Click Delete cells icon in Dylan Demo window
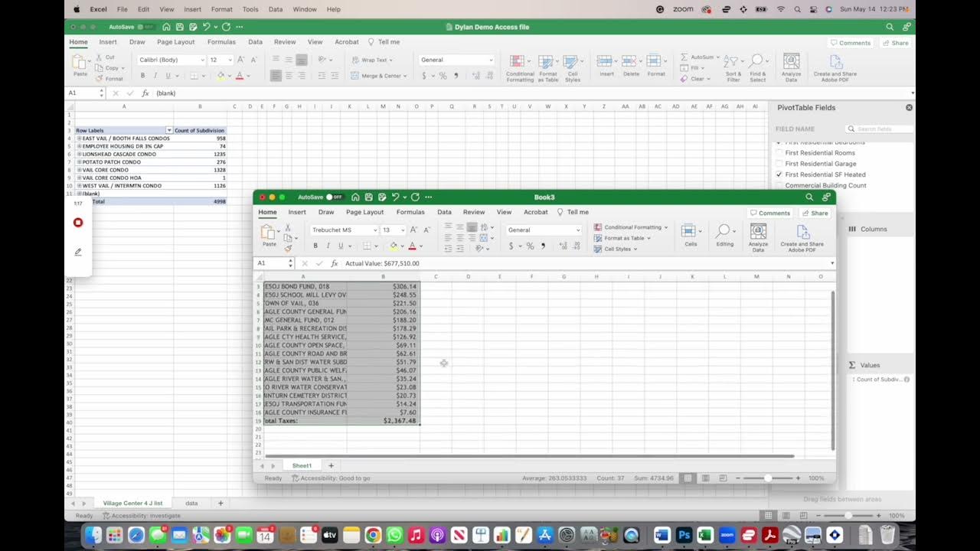The height and width of the screenshot is (551, 980). (x=631, y=61)
